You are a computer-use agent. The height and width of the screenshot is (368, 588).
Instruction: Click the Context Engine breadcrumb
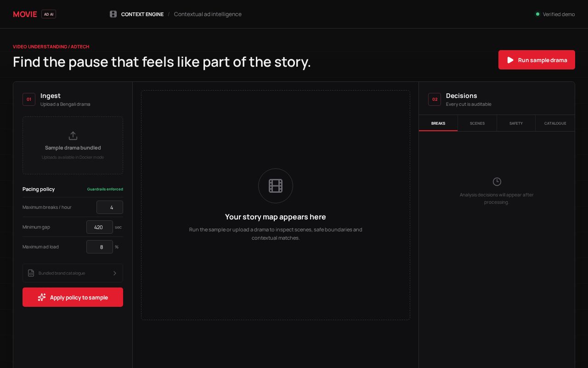(x=142, y=14)
